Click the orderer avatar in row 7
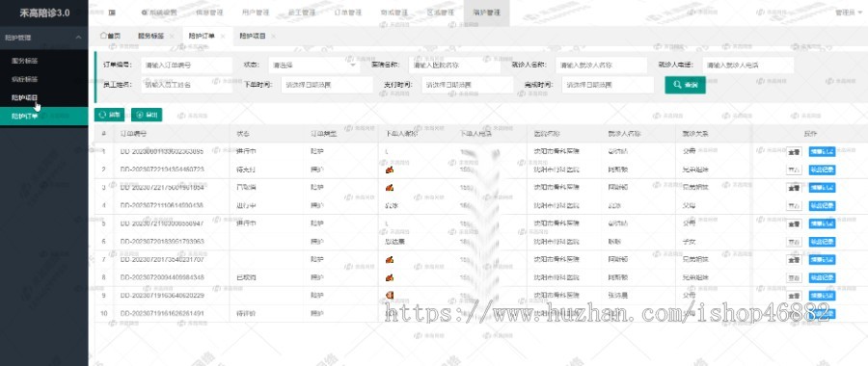The image size is (868, 366). (x=390, y=259)
